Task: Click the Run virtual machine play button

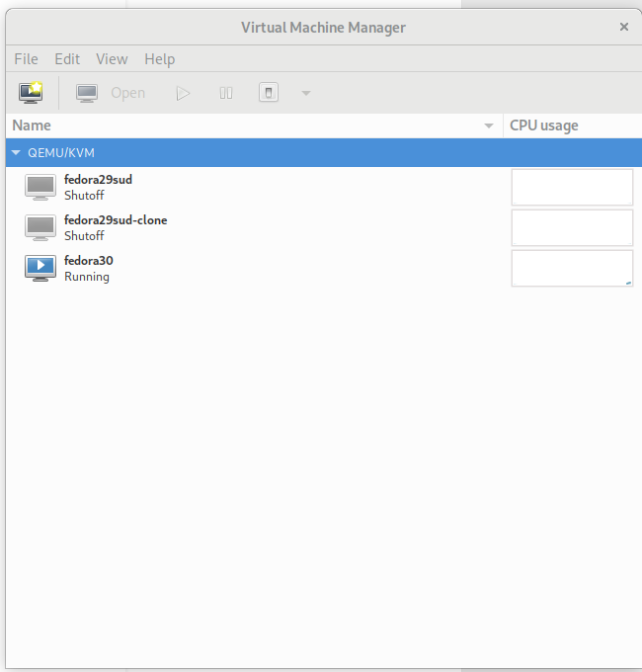Action: pos(183,93)
